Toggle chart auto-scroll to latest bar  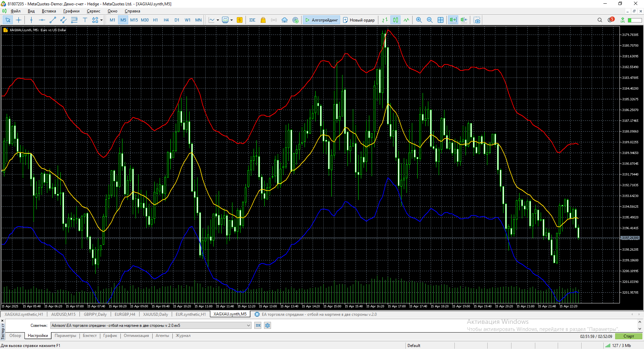point(453,20)
